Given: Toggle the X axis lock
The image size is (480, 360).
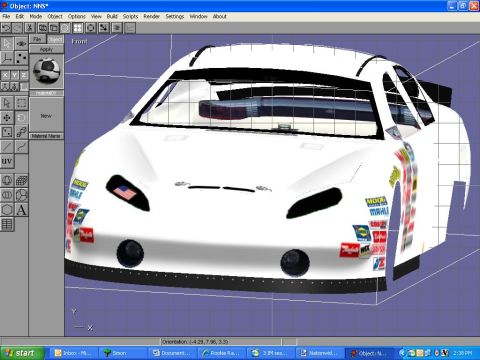Looking at the screenshot, I should pos(5,75).
